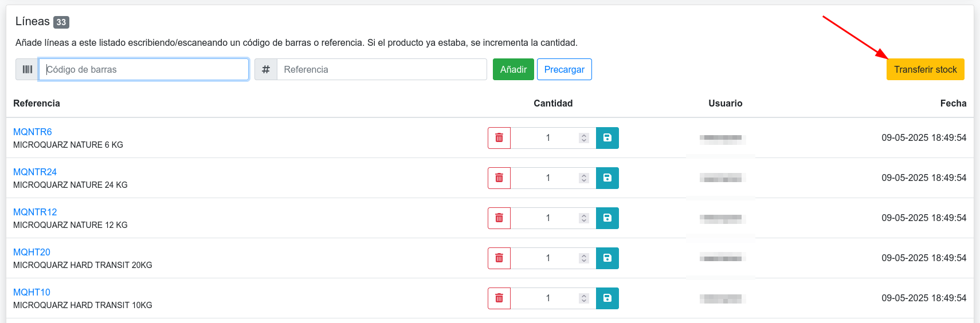Save quantity for MQNTR6 with floppy icon
The width and height of the screenshot is (980, 323).
(607, 138)
